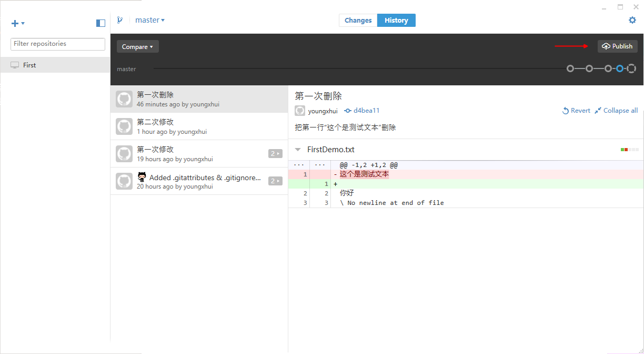
Task: Toggle the repository sidebar panel icon
Action: pyautogui.click(x=100, y=23)
